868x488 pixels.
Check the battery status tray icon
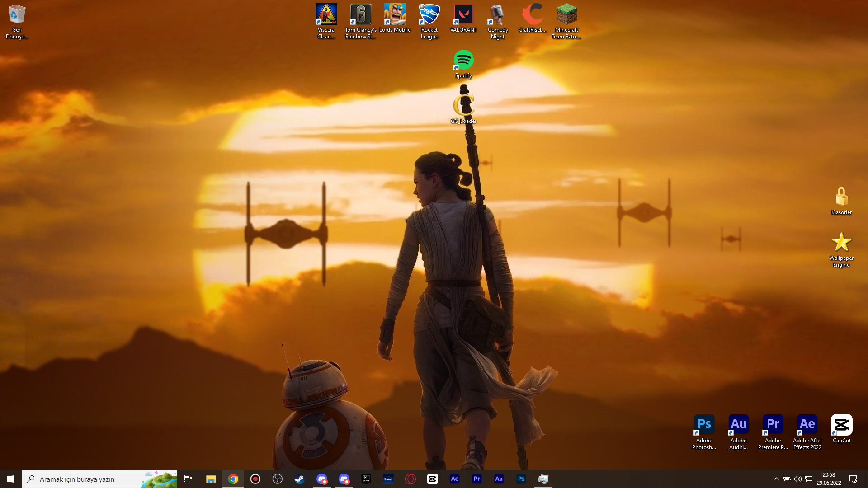787,479
